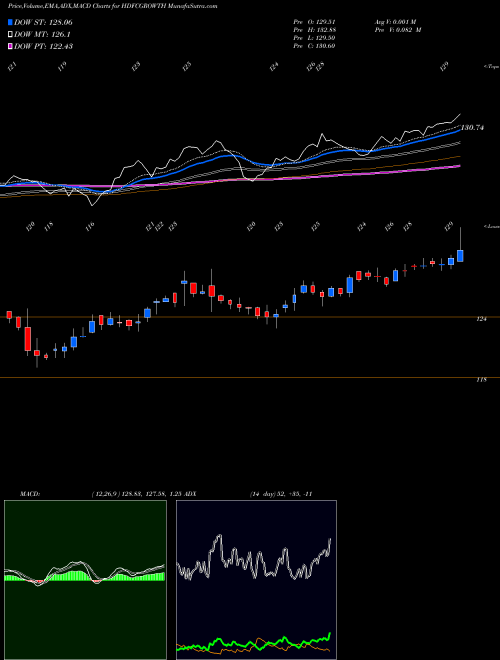This screenshot has height=660, width=500.
Task: Select the 'DOW ST: 128.06' legend text
Action: click(x=43, y=23)
